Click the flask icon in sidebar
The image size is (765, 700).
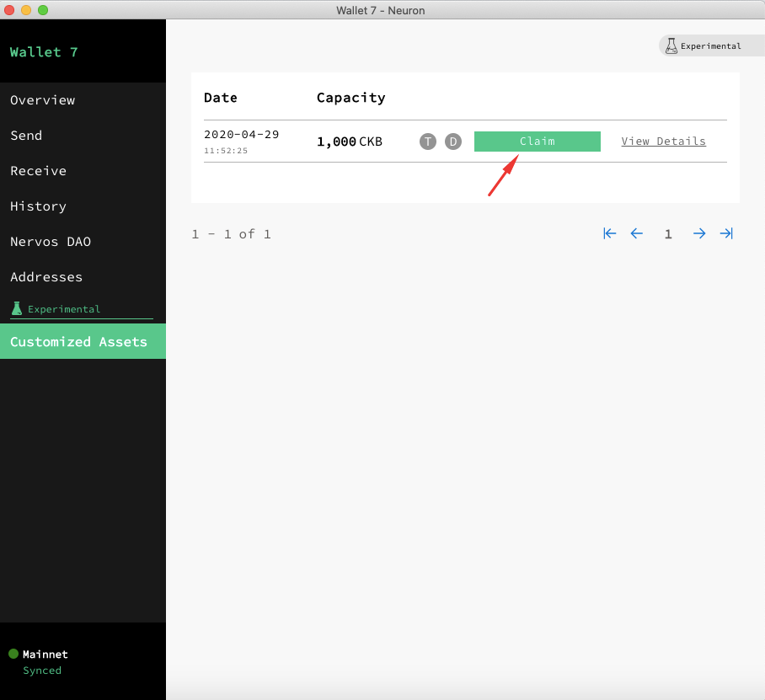tap(16, 309)
